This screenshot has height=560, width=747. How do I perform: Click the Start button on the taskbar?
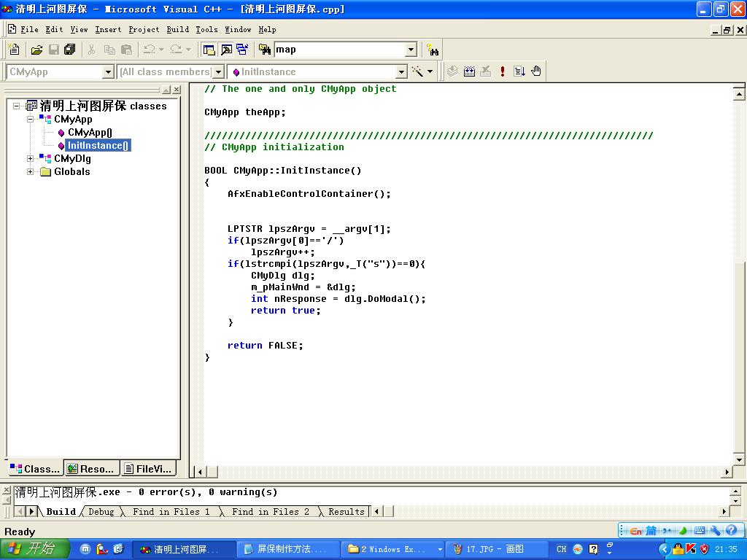click(35, 549)
